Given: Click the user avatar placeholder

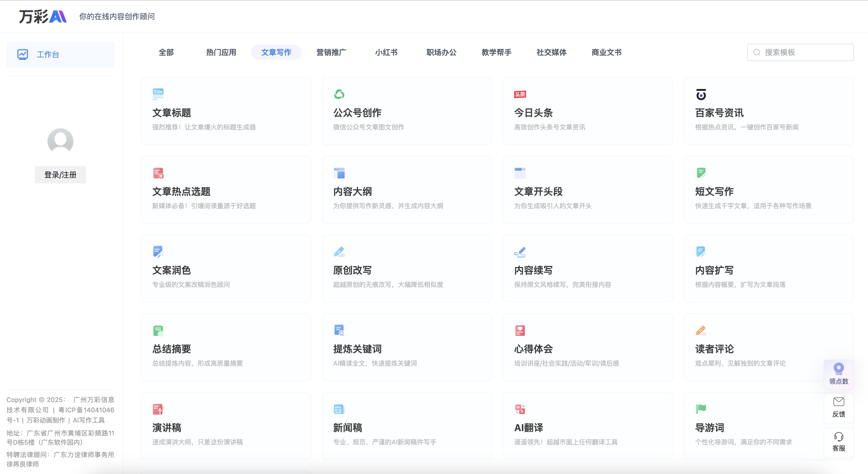Looking at the screenshot, I should [x=60, y=141].
